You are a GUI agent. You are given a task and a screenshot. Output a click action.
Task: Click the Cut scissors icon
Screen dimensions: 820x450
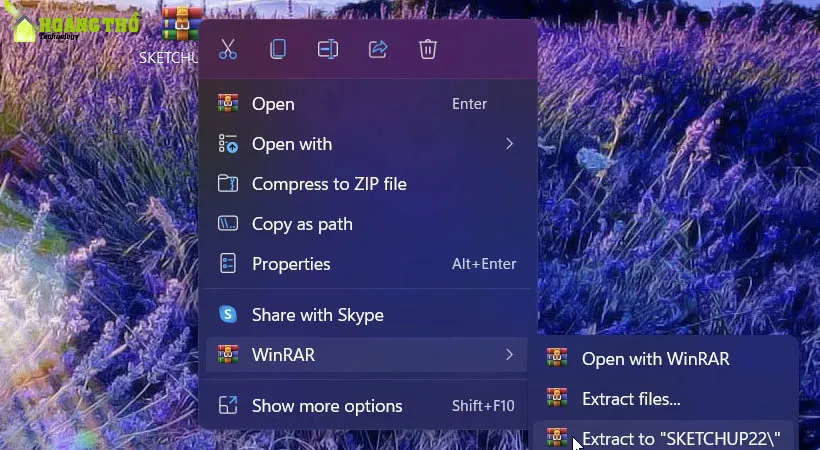pyautogui.click(x=227, y=50)
